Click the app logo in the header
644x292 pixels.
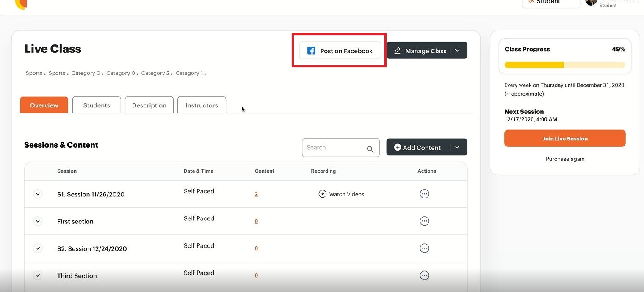click(x=21, y=4)
